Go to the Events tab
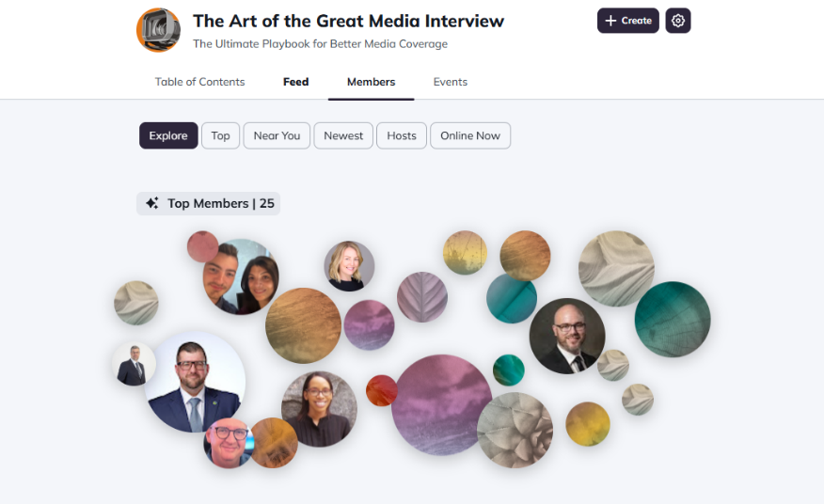 tap(451, 82)
